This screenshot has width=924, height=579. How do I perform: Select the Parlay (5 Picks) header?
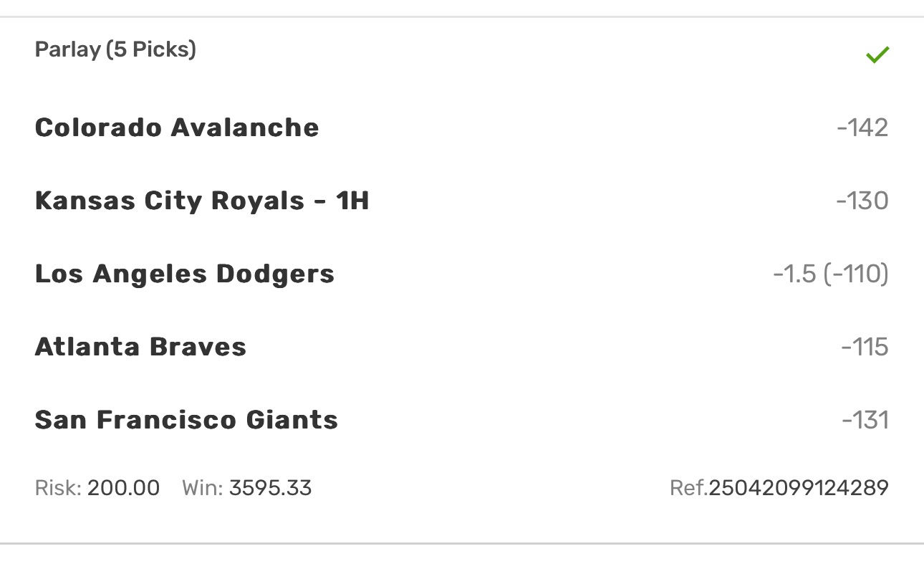115,50
